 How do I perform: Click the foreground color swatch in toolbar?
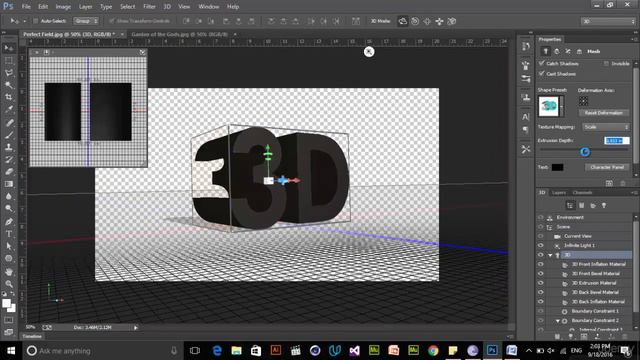(x=6, y=303)
